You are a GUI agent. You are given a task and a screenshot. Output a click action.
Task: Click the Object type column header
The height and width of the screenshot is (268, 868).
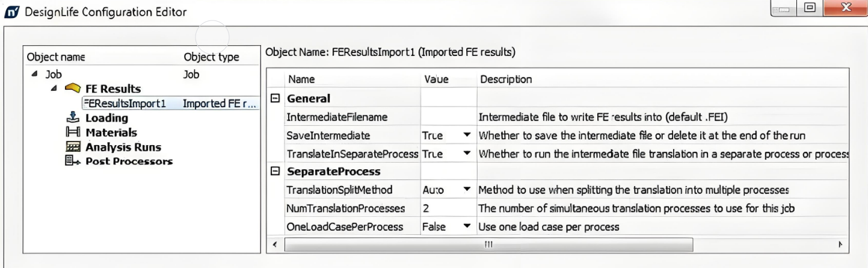point(211,57)
